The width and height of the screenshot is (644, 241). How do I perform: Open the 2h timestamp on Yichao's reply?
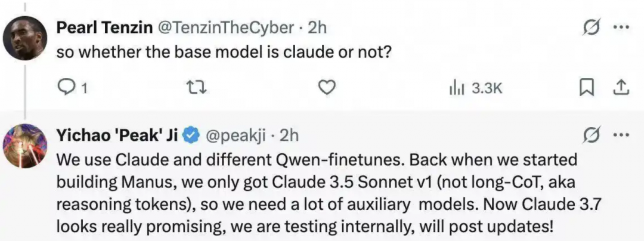coord(289,135)
